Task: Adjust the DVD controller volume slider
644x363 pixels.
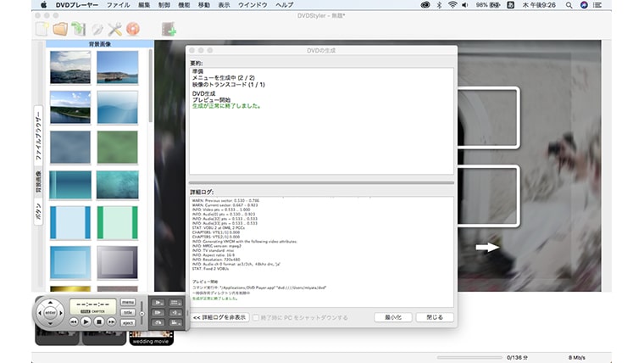Action: 142,313
